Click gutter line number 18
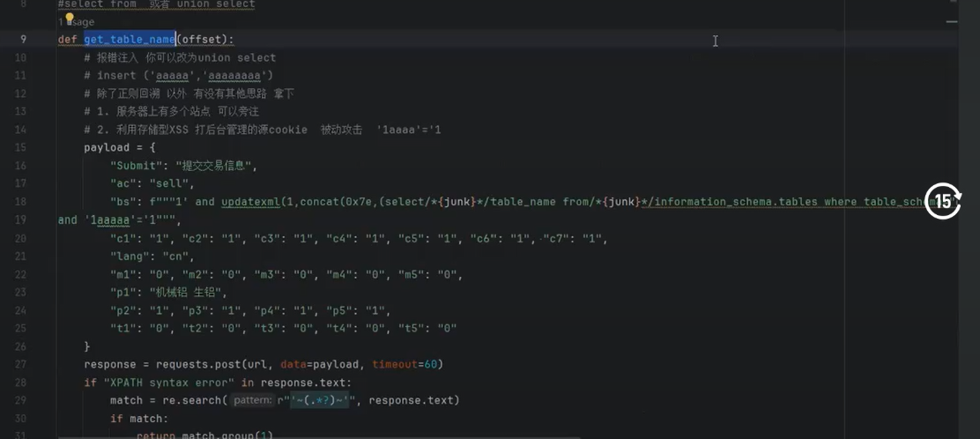Image resolution: width=980 pixels, height=439 pixels. pos(20,202)
